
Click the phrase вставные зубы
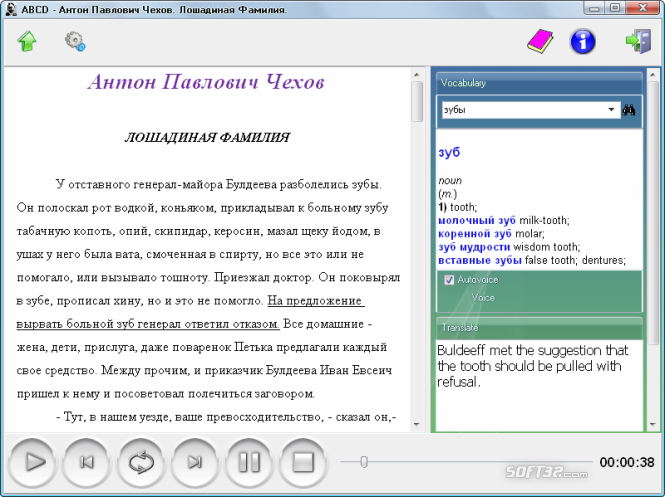[x=480, y=260]
